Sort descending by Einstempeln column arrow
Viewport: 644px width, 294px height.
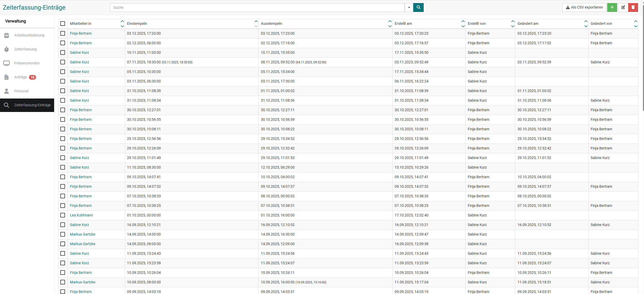(256, 26)
